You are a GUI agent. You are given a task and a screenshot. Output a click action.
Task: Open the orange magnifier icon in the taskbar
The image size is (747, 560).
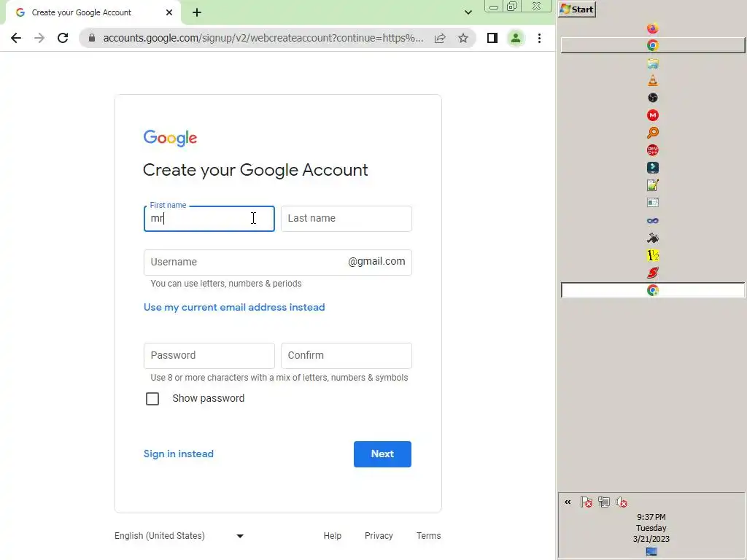coord(653,133)
